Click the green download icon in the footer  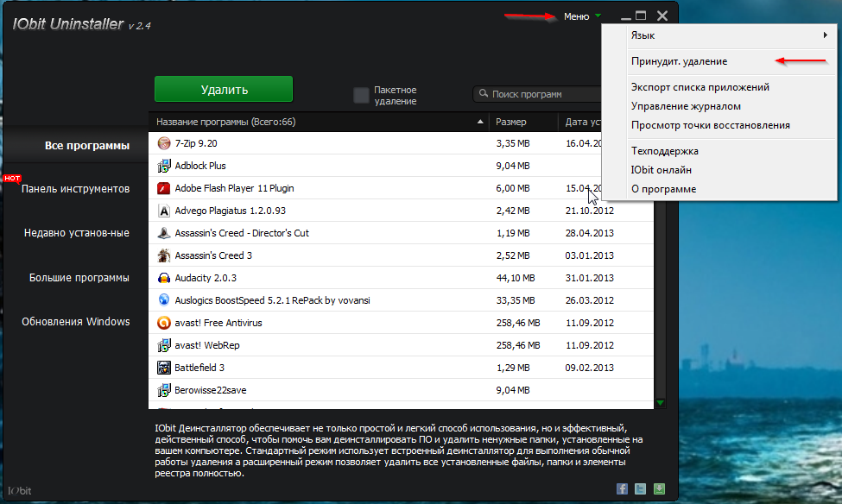[x=659, y=489]
